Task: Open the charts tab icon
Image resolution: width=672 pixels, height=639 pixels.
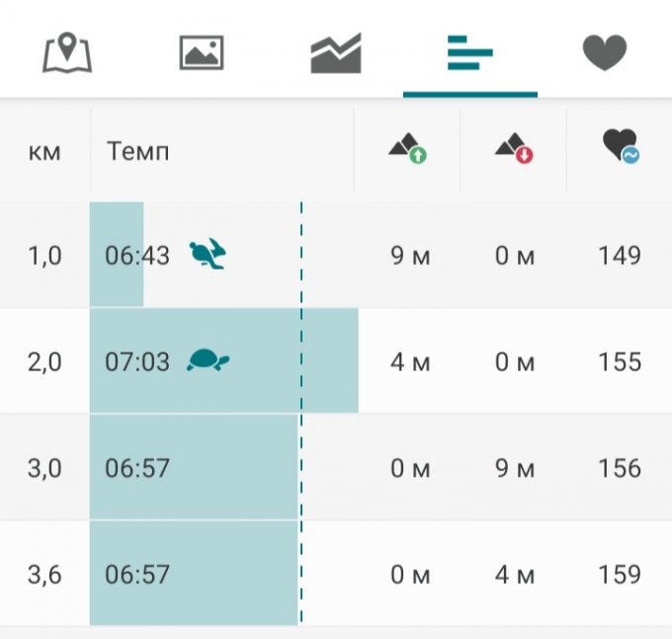Action: 336,52
